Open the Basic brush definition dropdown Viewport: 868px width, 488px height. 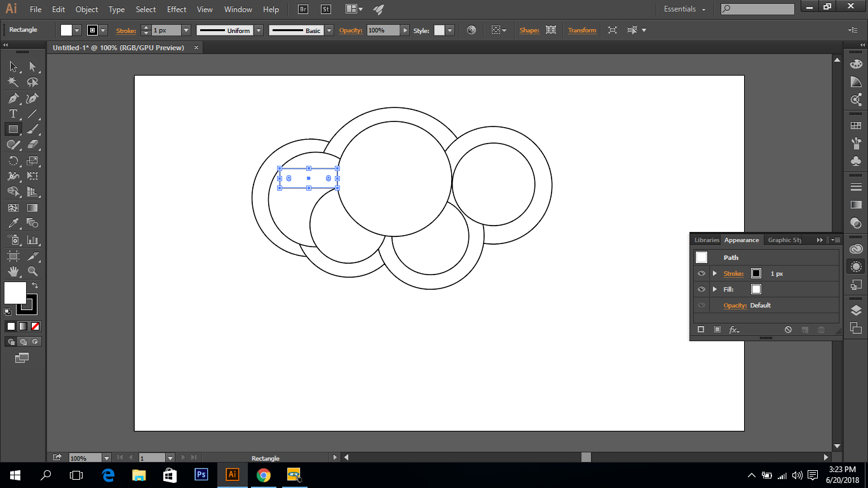(329, 30)
